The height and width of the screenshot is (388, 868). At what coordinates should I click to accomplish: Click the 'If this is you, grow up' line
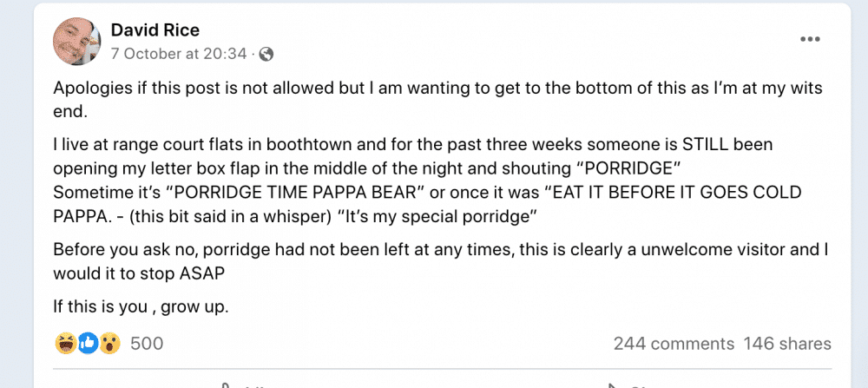click(x=141, y=306)
